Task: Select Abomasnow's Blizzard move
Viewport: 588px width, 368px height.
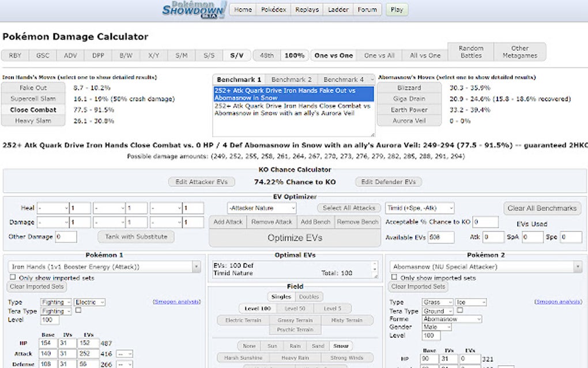Action: click(x=409, y=88)
